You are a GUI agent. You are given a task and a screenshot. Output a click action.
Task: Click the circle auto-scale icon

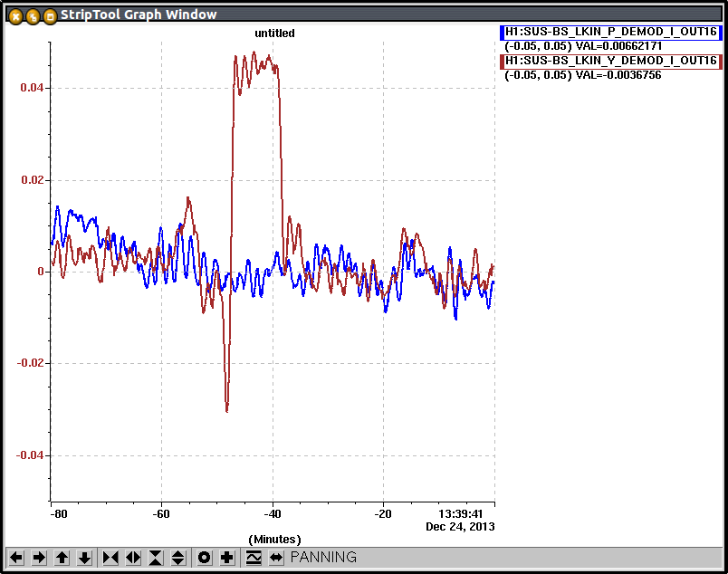pos(205,558)
